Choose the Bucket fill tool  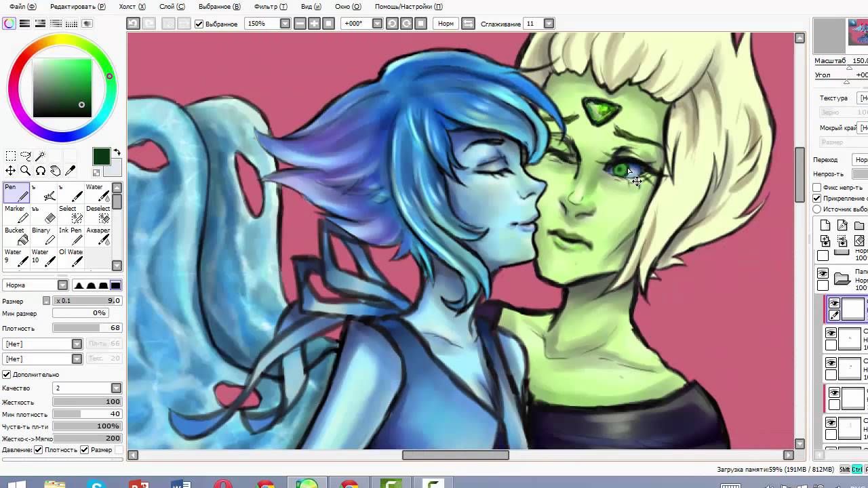(x=16, y=237)
